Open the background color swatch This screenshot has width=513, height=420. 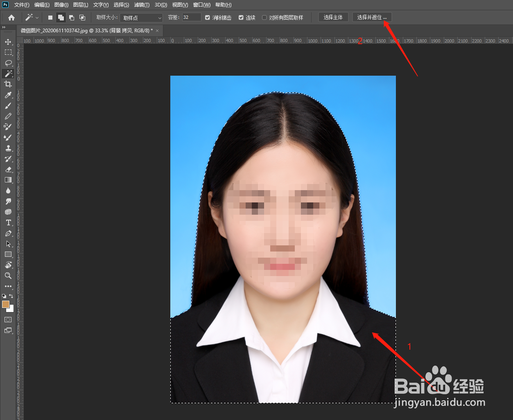pos(11,310)
